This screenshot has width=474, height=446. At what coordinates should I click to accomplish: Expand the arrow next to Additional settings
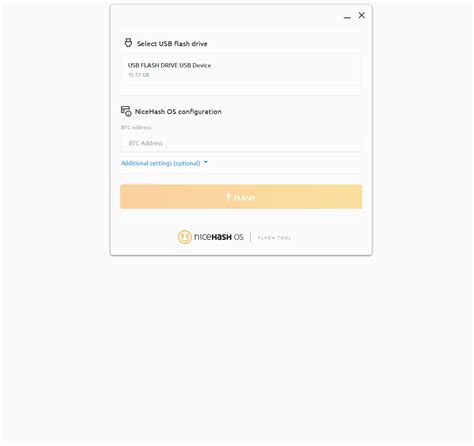(206, 162)
